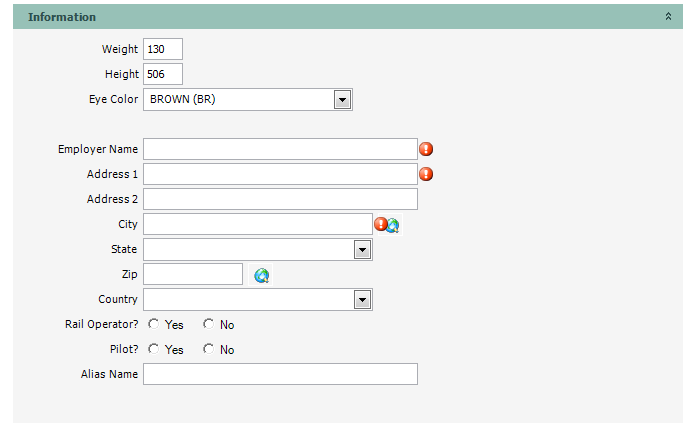Click the Alias Name text field
Screen dimensions: 687x431
pyautogui.click(x=280, y=374)
